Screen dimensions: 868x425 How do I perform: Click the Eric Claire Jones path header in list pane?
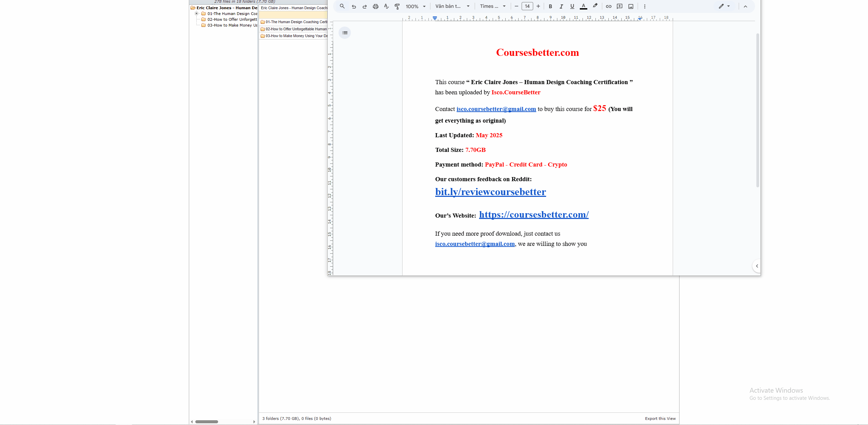pos(294,8)
